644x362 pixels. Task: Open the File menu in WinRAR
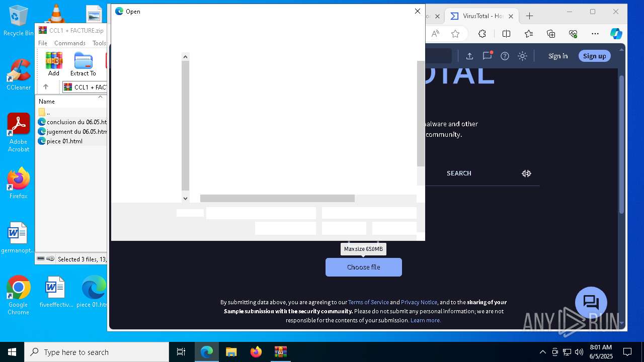tap(43, 43)
